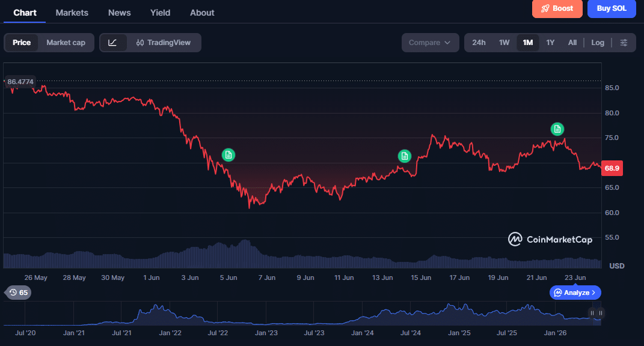Click Jul '20 on the overview timeline
The image size is (644, 346).
pos(25,333)
